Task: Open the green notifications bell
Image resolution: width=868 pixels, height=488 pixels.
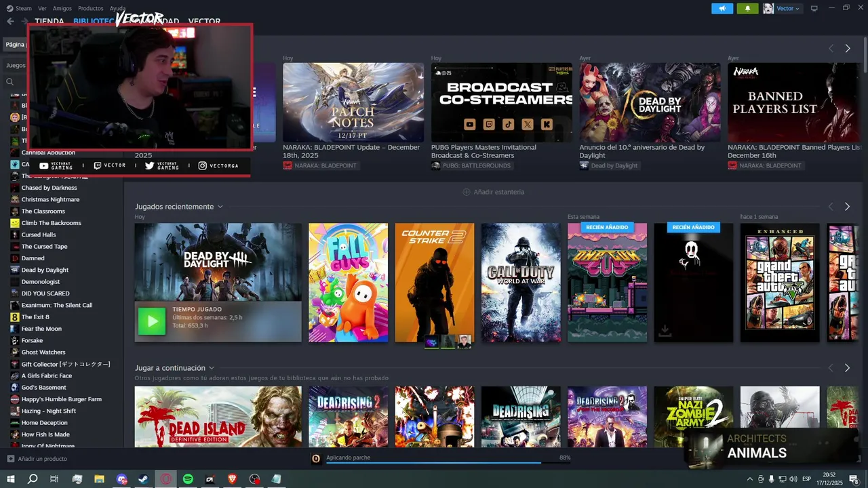Action: pos(747,8)
